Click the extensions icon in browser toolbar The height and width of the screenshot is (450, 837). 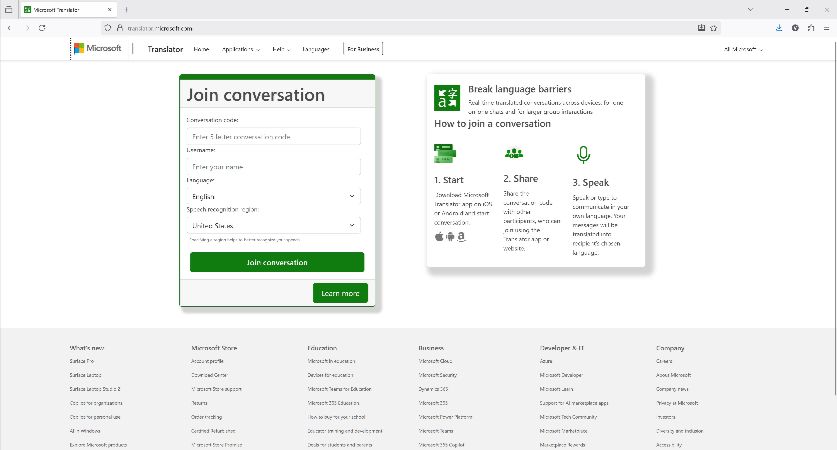click(x=811, y=28)
